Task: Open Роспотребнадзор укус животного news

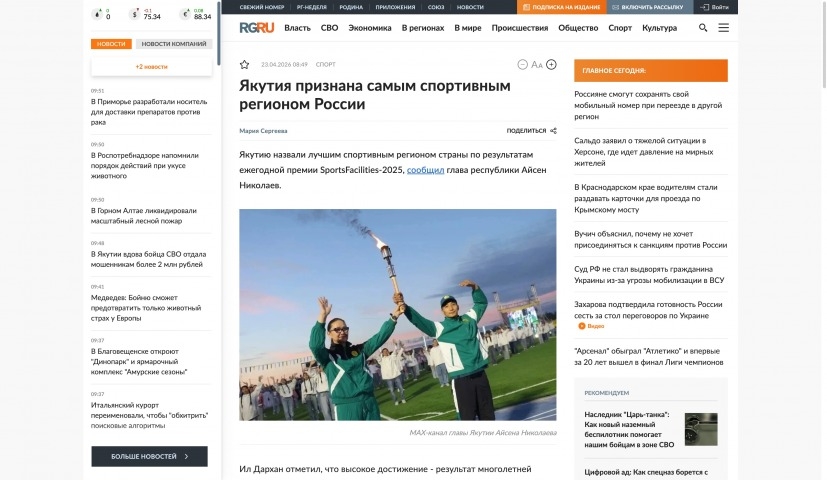Action: [x=145, y=166]
